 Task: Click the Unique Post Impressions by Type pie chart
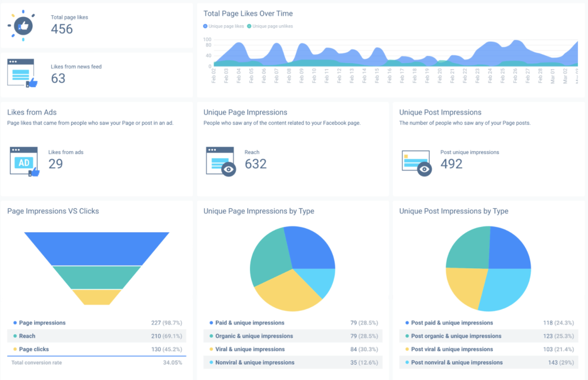(489, 269)
